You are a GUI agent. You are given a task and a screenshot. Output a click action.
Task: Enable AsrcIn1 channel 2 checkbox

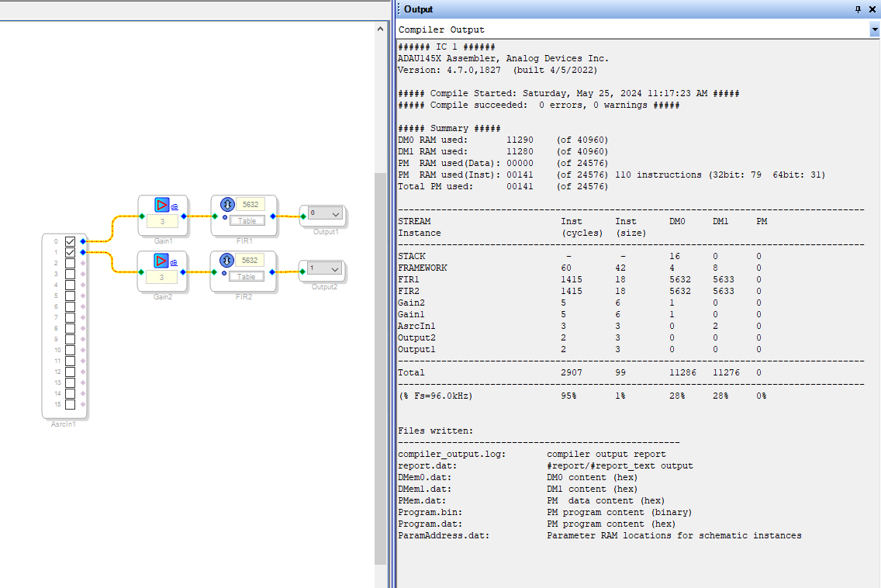71,263
